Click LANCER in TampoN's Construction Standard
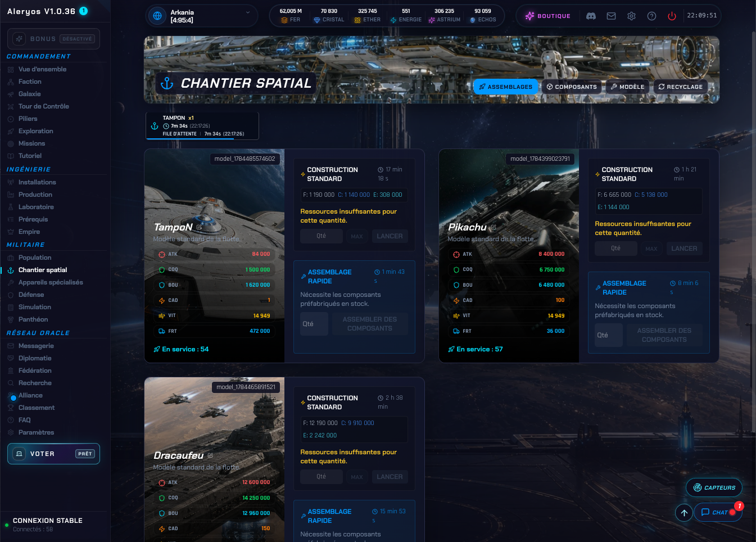 pos(390,236)
